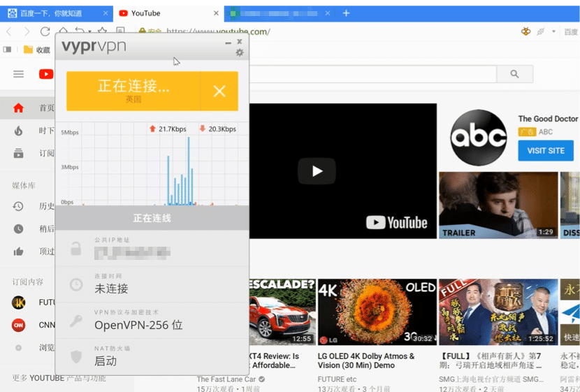Screen dimensions: 580x392
Task: Select the OpenVPN-256 位 protocol row
Action: click(x=152, y=321)
